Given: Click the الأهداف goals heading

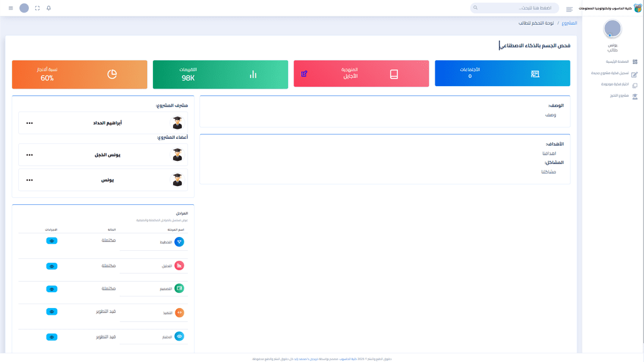Looking at the screenshot, I should coord(555,144).
